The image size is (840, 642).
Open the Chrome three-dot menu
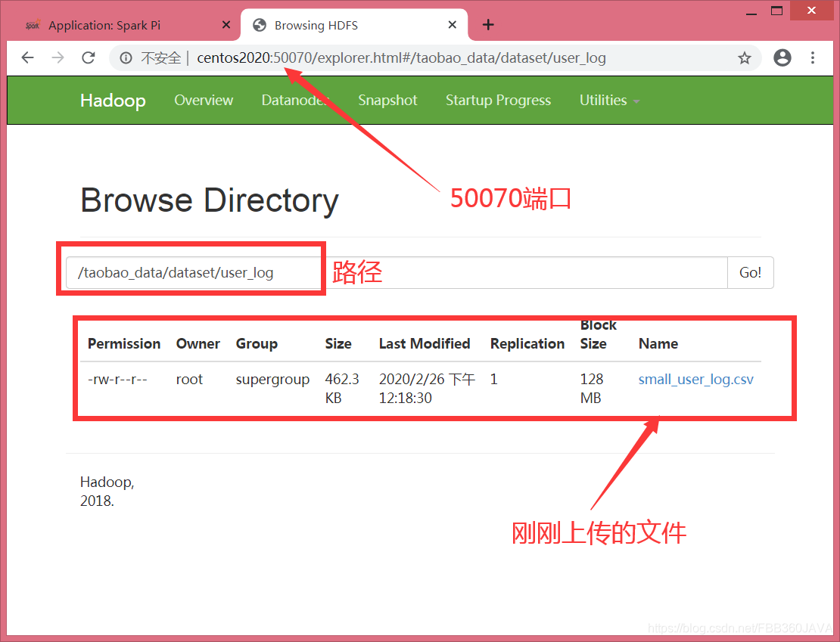813,57
